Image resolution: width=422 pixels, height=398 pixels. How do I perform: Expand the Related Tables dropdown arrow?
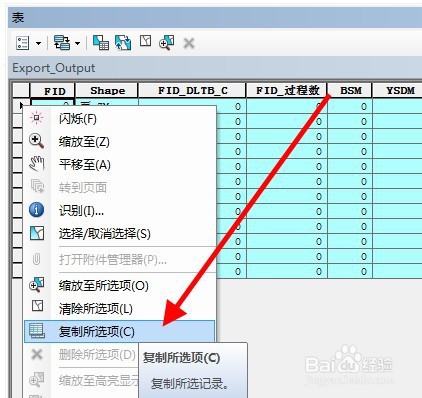[x=77, y=43]
